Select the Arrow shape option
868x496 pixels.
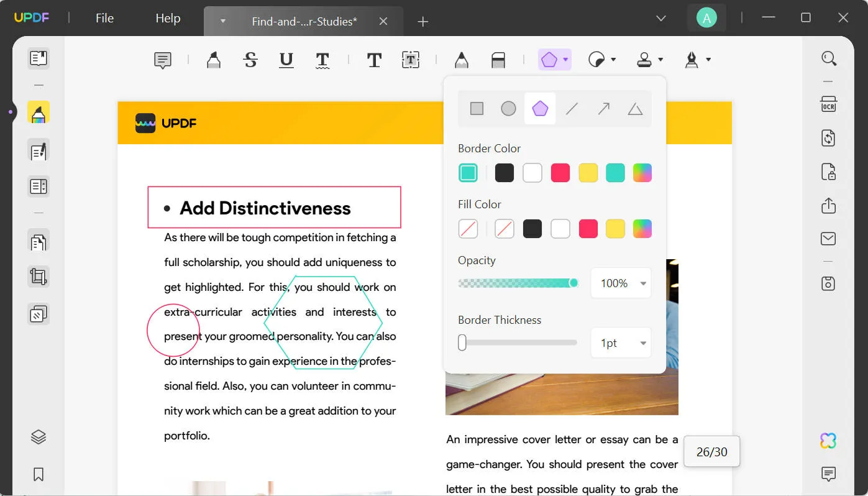click(x=603, y=108)
